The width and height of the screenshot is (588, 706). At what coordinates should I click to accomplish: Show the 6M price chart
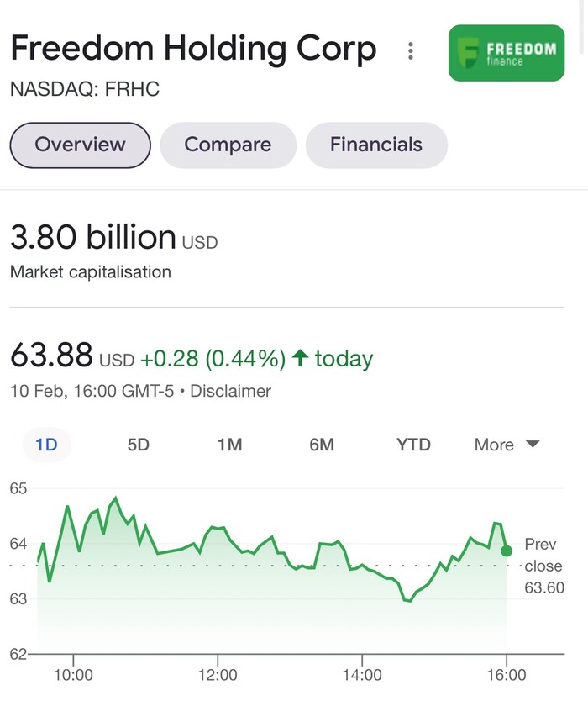tap(322, 445)
